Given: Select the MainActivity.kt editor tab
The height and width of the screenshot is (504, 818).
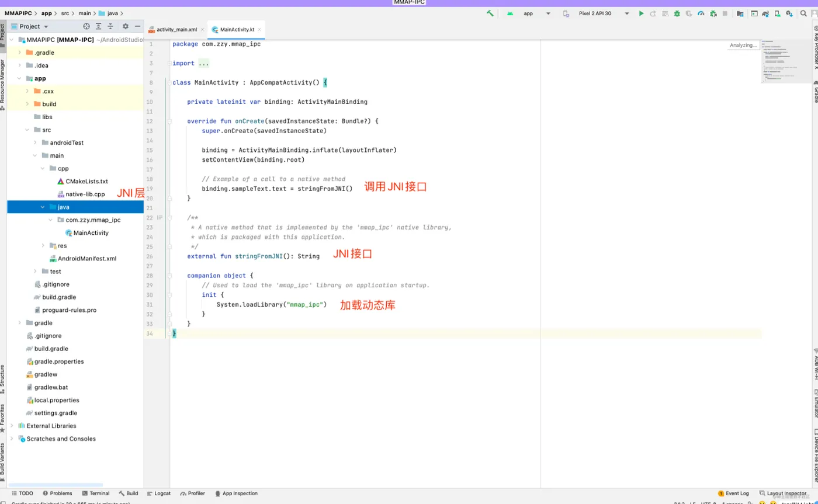Looking at the screenshot, I should [x=237, y=29].
